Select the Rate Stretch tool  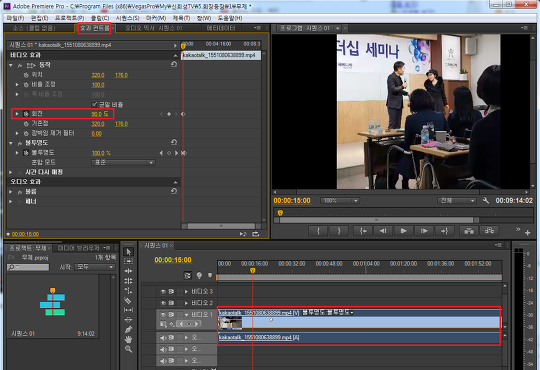click(128, 290)
